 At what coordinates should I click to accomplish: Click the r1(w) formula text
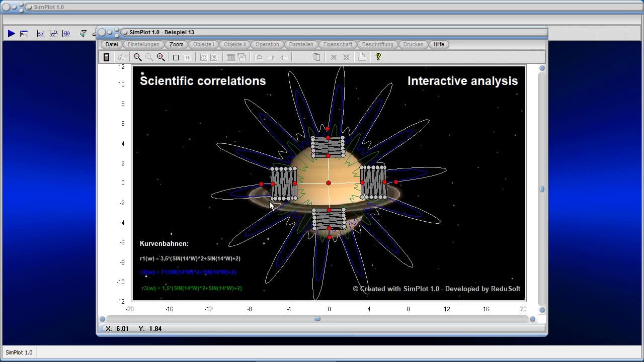click(190, 258)
